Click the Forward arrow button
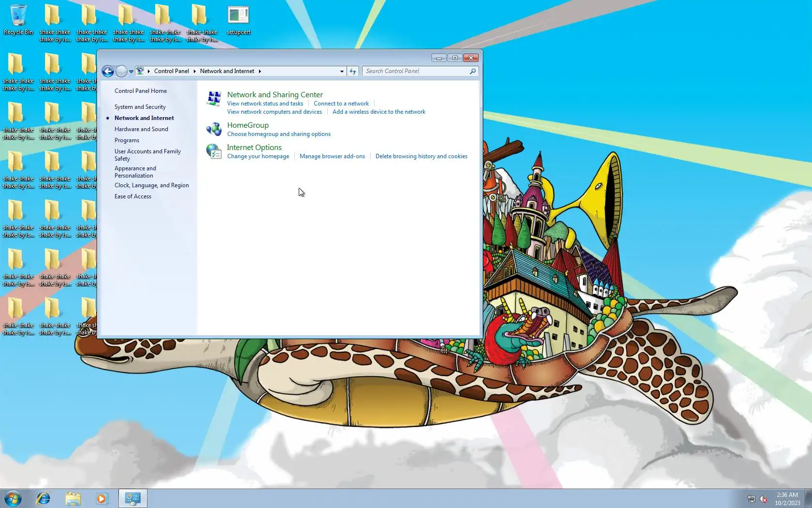Image resolution: width=812 pixels, height=508 pixels. (x=121, y=71)
